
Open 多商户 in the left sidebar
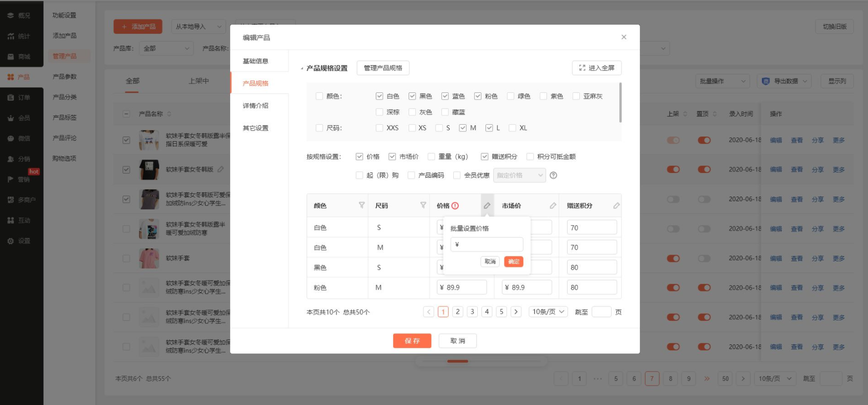[x=22, y=200]
